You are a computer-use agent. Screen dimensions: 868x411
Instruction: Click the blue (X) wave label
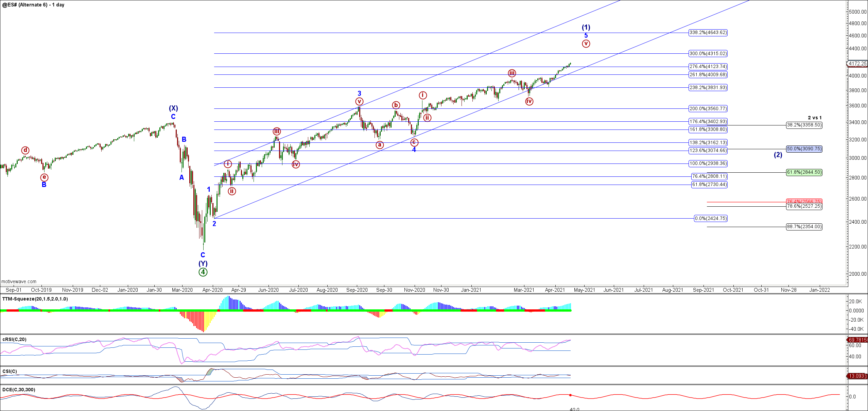[173, 108]
